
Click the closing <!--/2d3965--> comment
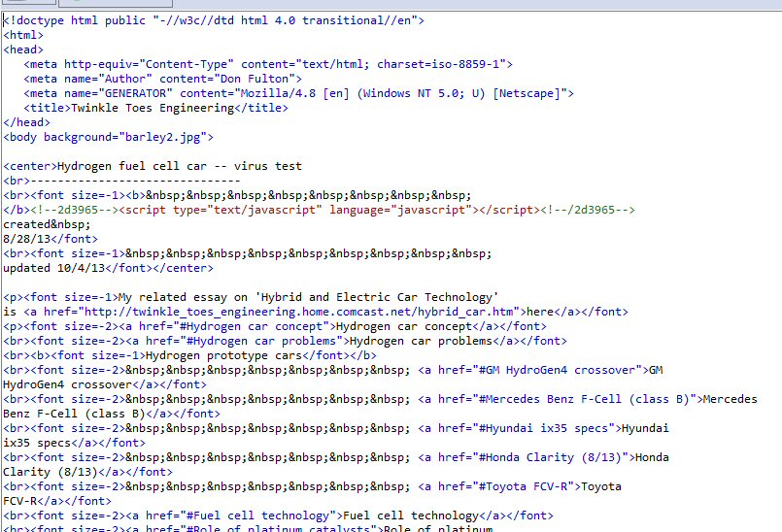pyautogui.click(x=588, y=210)
